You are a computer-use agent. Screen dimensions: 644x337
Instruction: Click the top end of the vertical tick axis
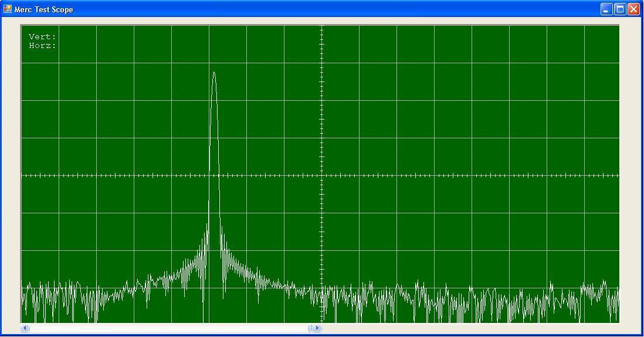click(x=321, y=28)
